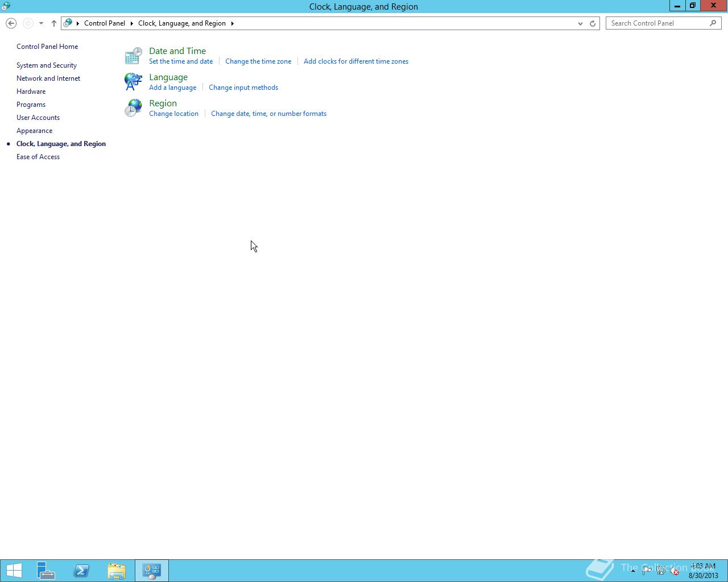Click Change date, time, or number formats
This screenshot has width=728, height=582.
[x=268, y=114]
